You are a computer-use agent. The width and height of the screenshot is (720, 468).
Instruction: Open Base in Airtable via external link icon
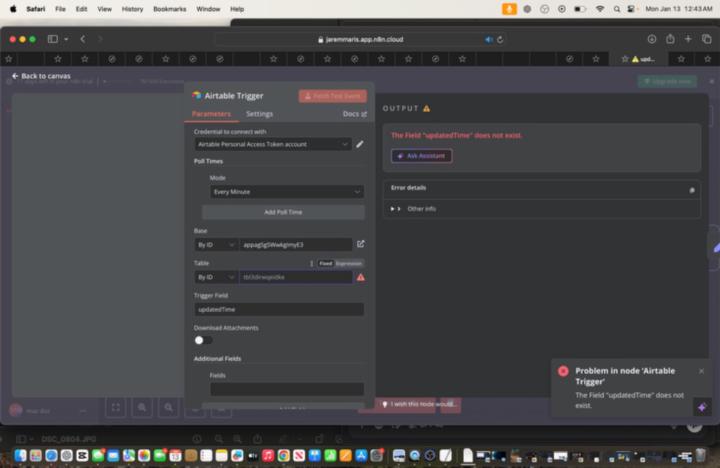(360, 244)
